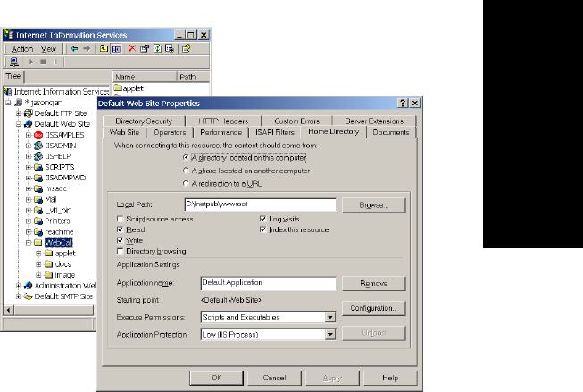
Task: Click the IIS title bar application icon
Action: point(9,35)
